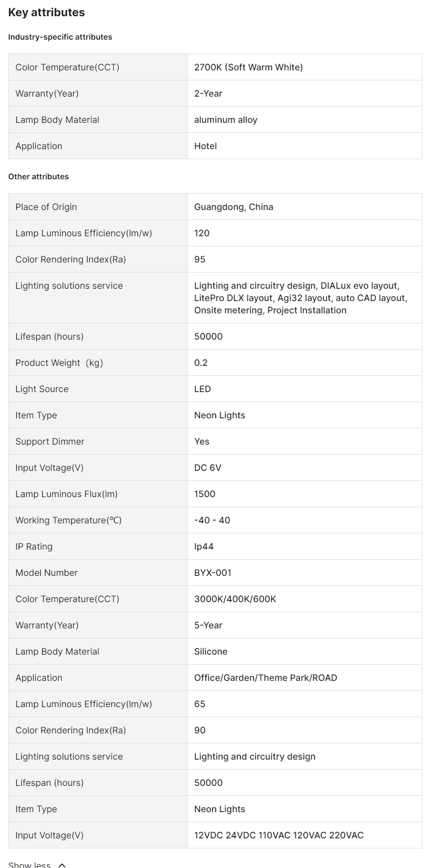The height and width of the screenshot is (868, 429).
Task: Select the Support Dimmer row label
Action: click(50, 441)
